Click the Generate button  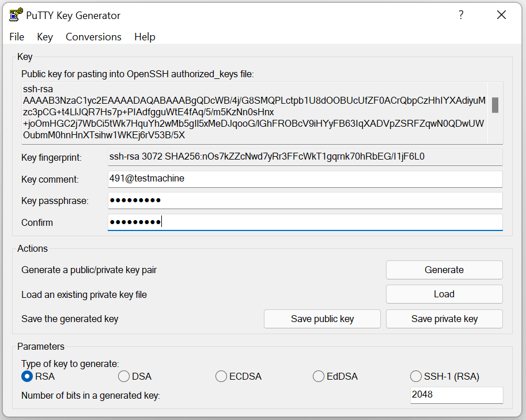444,270
